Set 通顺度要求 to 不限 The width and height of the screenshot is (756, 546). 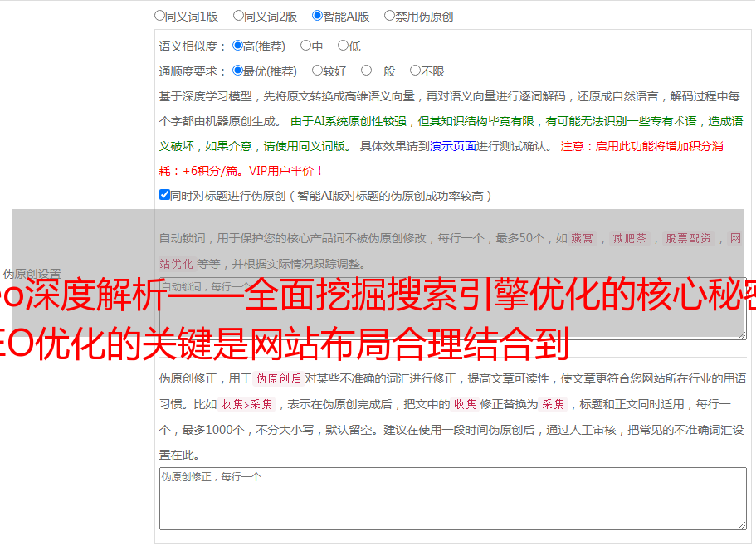(415, 71)
